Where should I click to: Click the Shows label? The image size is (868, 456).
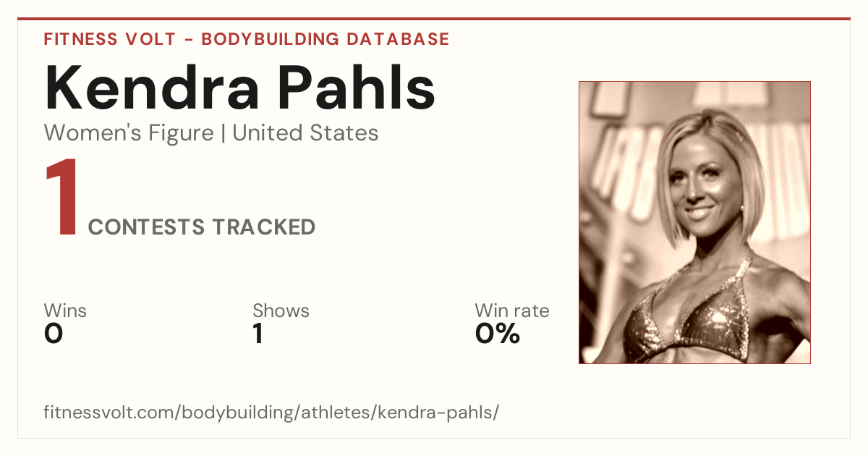[281, 311]
